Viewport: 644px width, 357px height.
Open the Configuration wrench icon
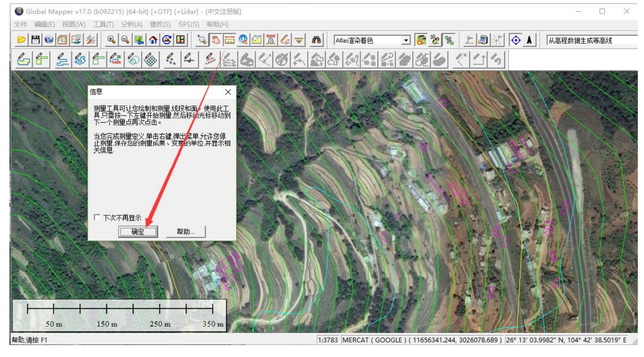(91, 40)
